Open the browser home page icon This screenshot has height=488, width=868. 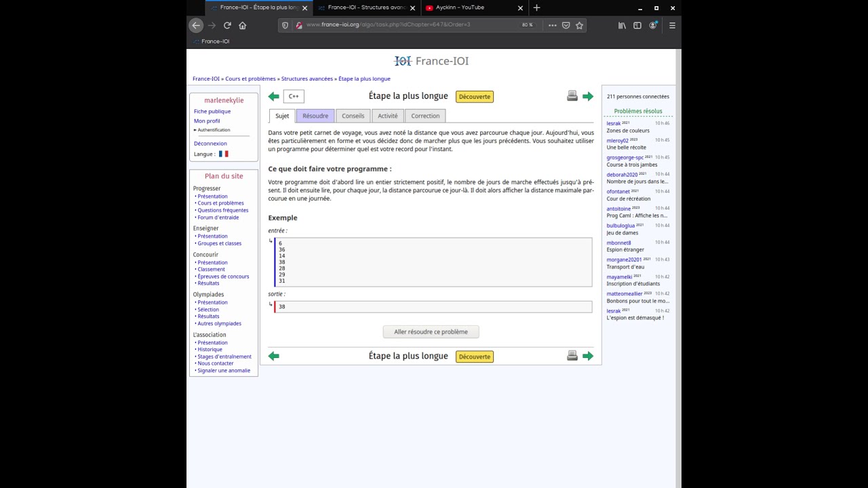tap(243, 25)
